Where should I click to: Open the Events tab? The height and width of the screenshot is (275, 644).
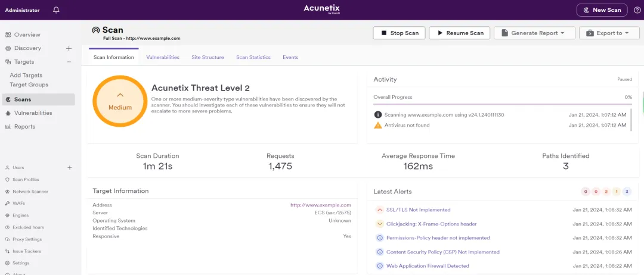(290, 57)
